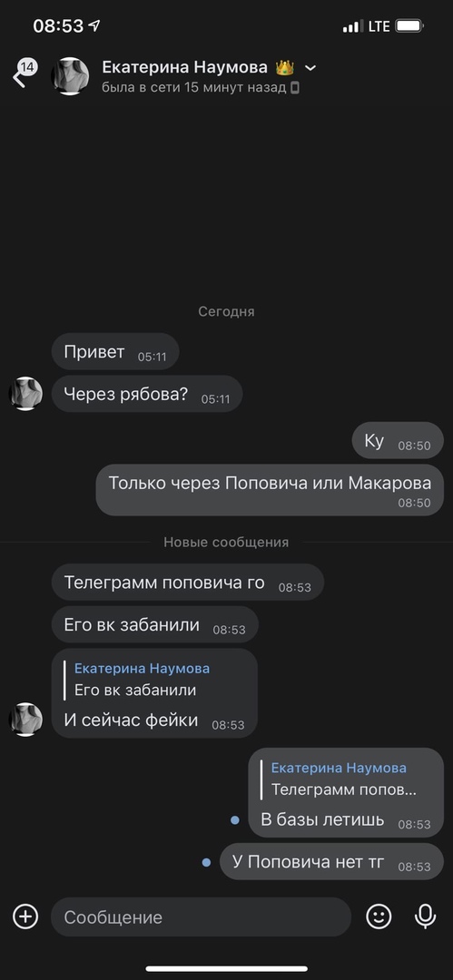453x980 pixels.
Task: Expand the chat options chevron by the name
Action: pyautogui.click(x=310, y=67)
